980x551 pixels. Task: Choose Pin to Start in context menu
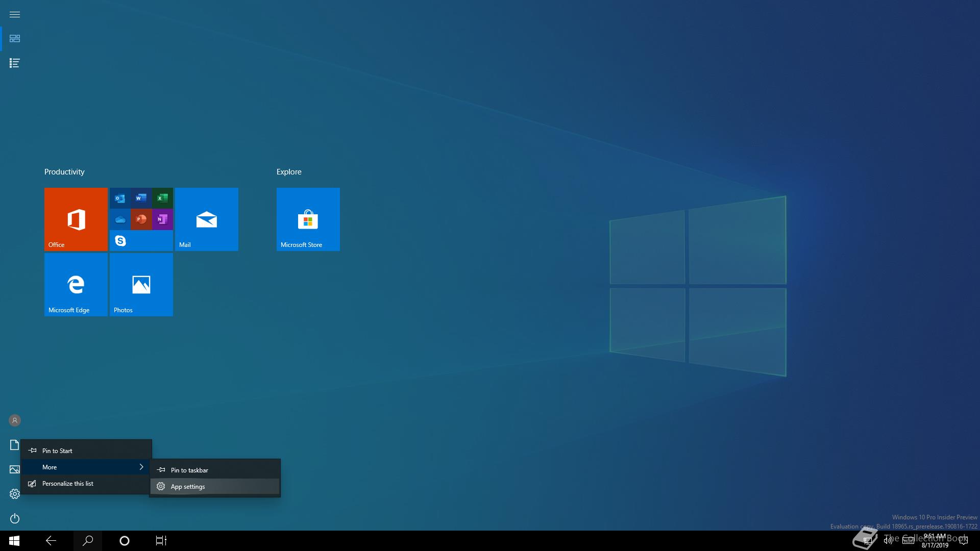click(x=86, y=451)
